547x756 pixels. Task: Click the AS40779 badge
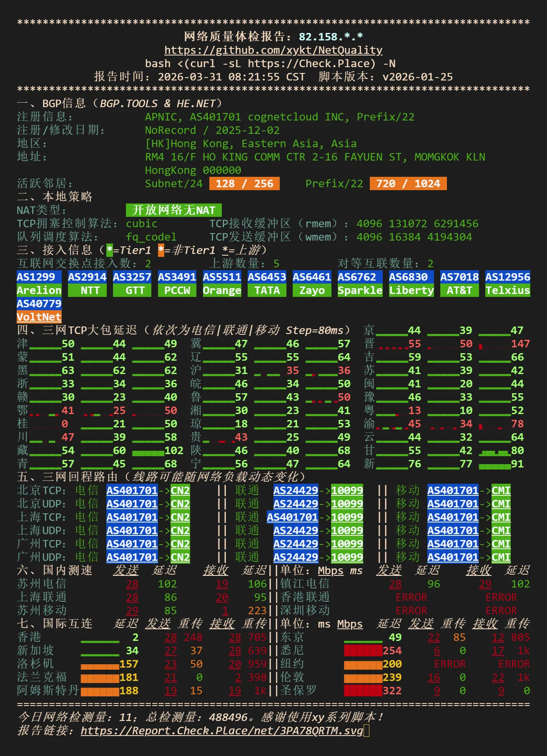point(39,304)
